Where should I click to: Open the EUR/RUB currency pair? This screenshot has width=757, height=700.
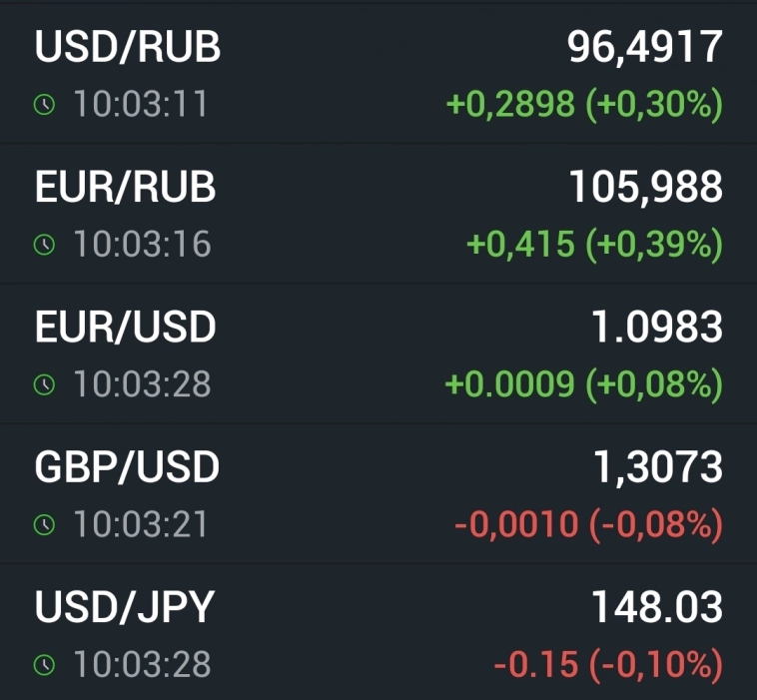pyautogui.click(x=125, y=188)
